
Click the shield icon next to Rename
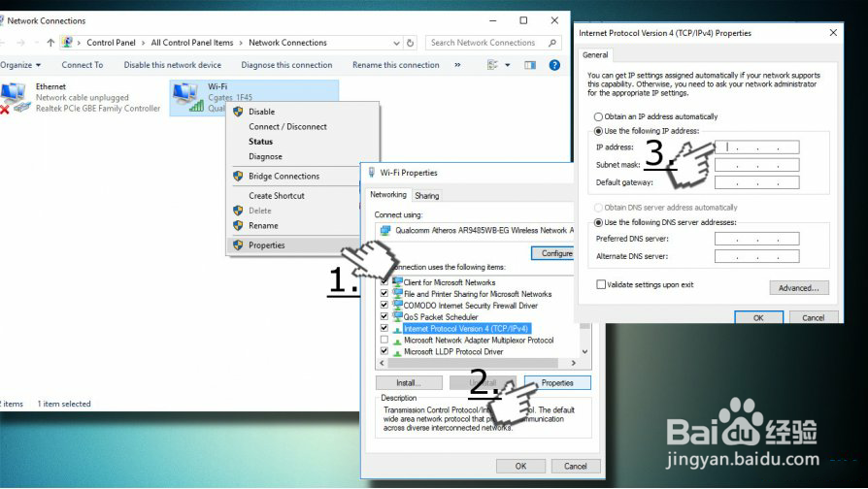238,226
